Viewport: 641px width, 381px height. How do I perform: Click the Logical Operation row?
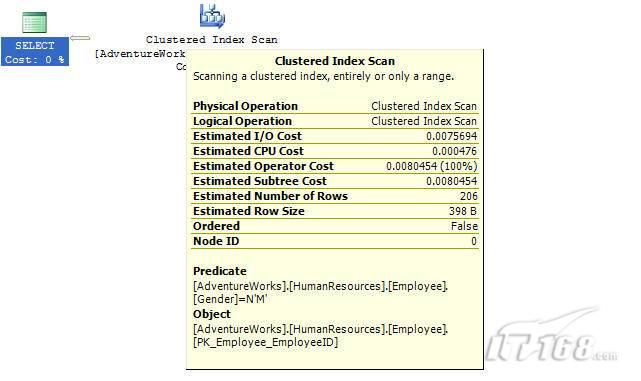click(335, 121)
